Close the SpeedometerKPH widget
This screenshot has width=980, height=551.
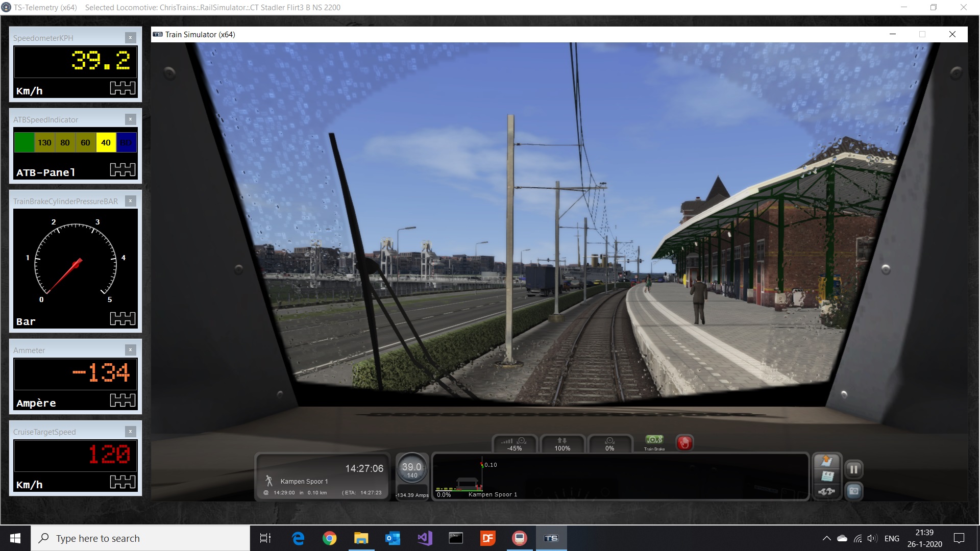coord(131,38)
